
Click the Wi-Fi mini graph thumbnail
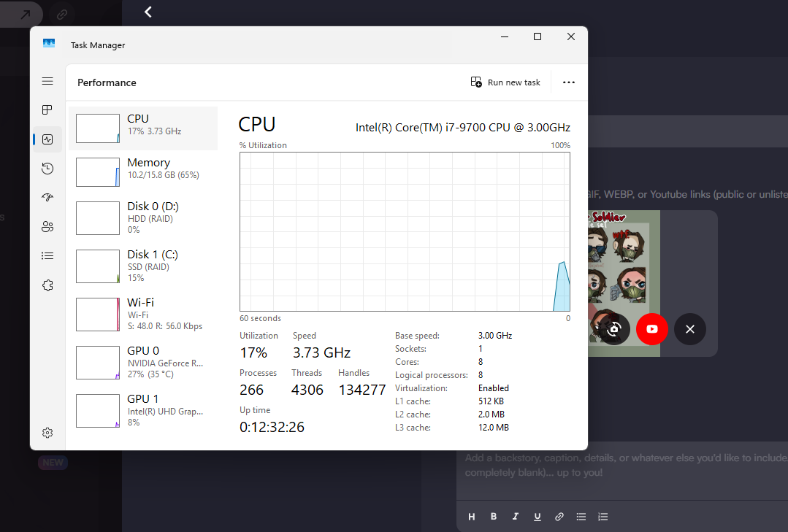pyautogui.click(x=98, y=315)
